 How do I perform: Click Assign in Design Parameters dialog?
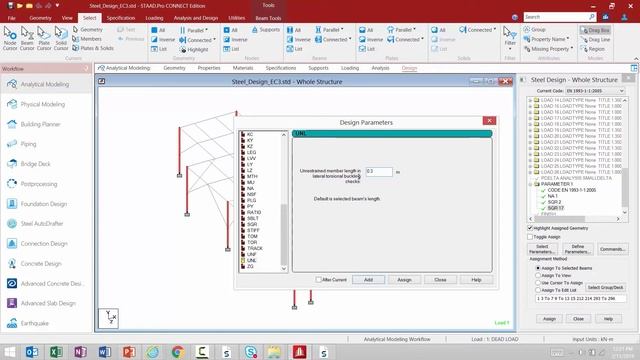pos(404,280)
